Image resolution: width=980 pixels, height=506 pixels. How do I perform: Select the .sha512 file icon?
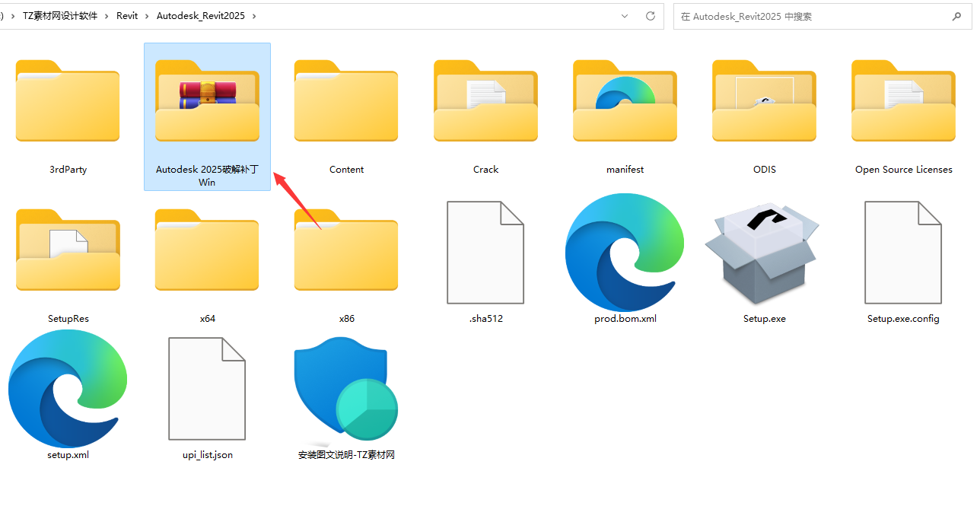tap(485, 253)
